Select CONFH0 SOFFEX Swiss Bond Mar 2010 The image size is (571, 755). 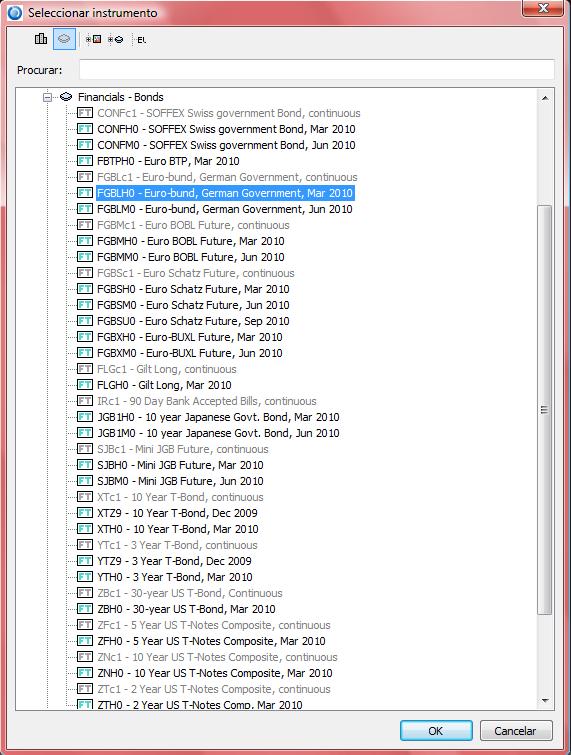point(226,129)
